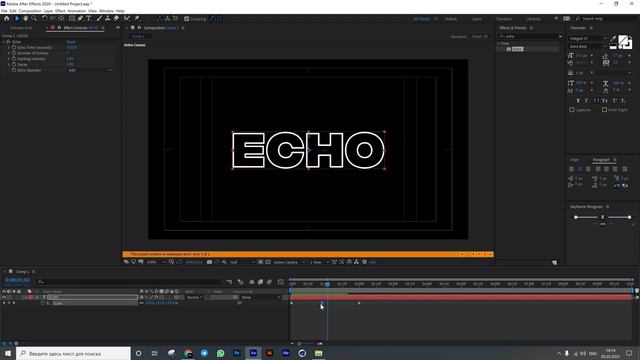
Task: Open the Windows Start menu
Action: point(8,353)
